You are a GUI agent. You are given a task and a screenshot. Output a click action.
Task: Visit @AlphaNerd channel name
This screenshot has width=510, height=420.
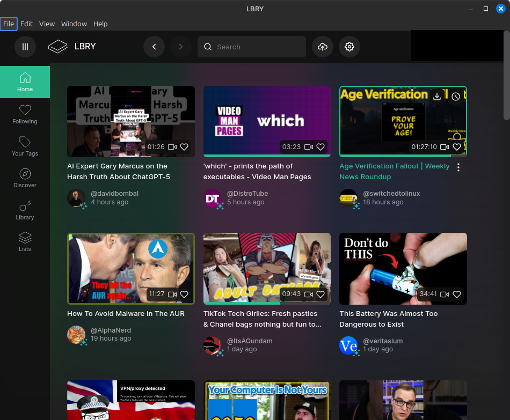[111, 330]
